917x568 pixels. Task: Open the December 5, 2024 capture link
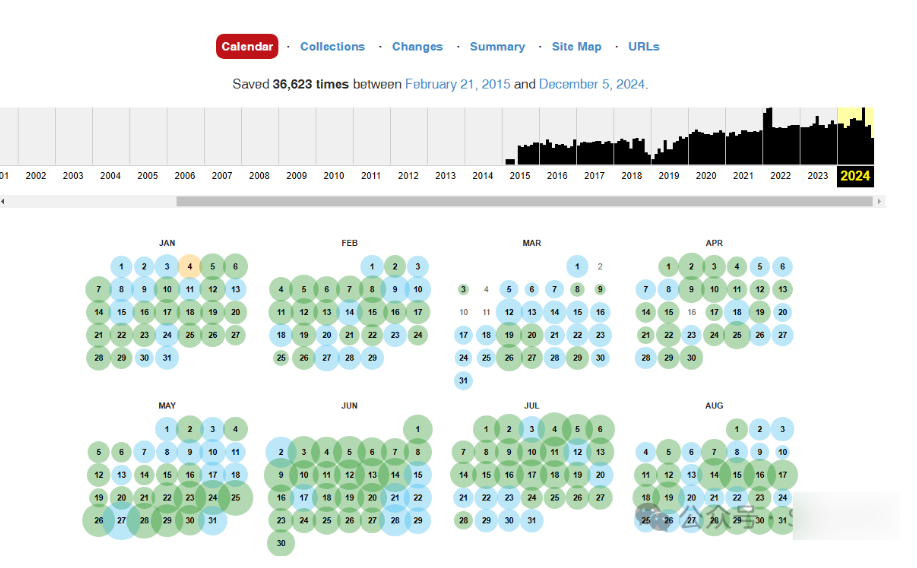point(592,85)
